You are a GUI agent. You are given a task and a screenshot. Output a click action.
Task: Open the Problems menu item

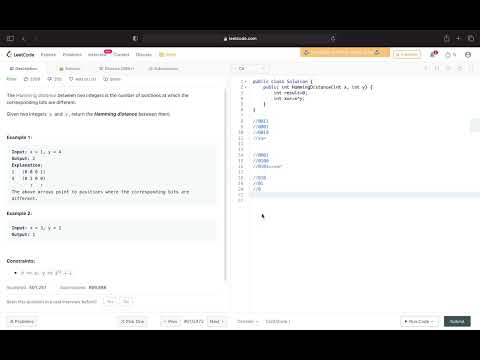click(72, 54)
